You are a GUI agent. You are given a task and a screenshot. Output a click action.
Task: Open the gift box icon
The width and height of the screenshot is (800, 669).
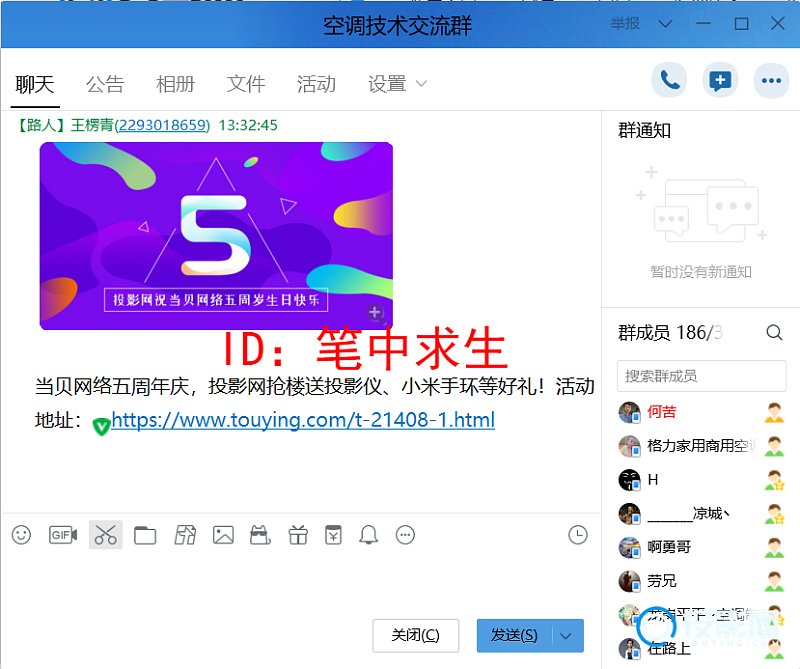[x=298, y=535]
